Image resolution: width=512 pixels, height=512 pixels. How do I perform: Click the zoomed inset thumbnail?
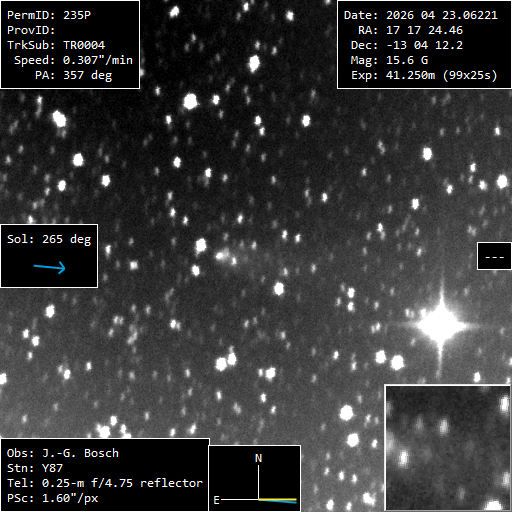448,448
